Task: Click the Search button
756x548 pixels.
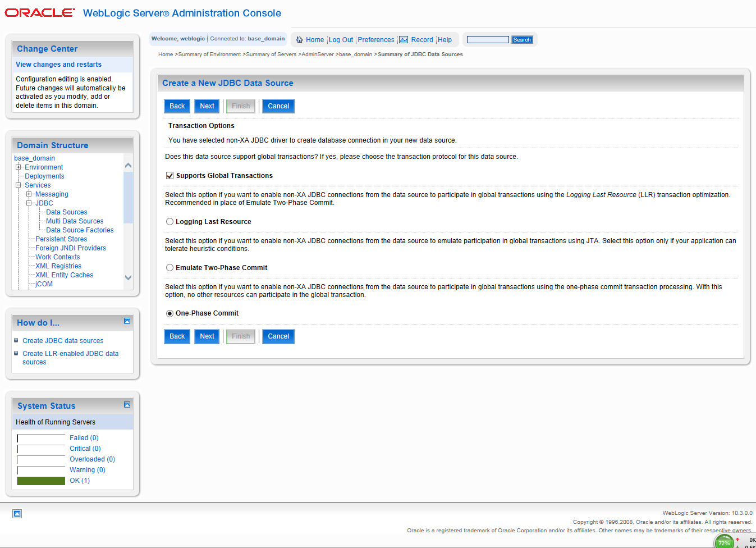Action: [x=522, y=40]
